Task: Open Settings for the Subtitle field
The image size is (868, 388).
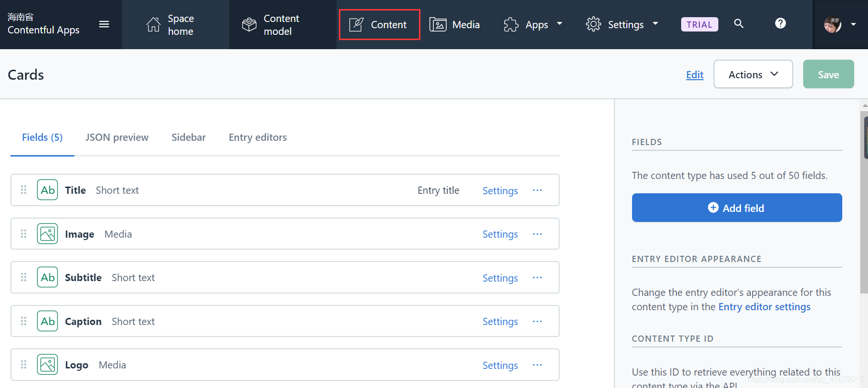Action: pos(500,278)
